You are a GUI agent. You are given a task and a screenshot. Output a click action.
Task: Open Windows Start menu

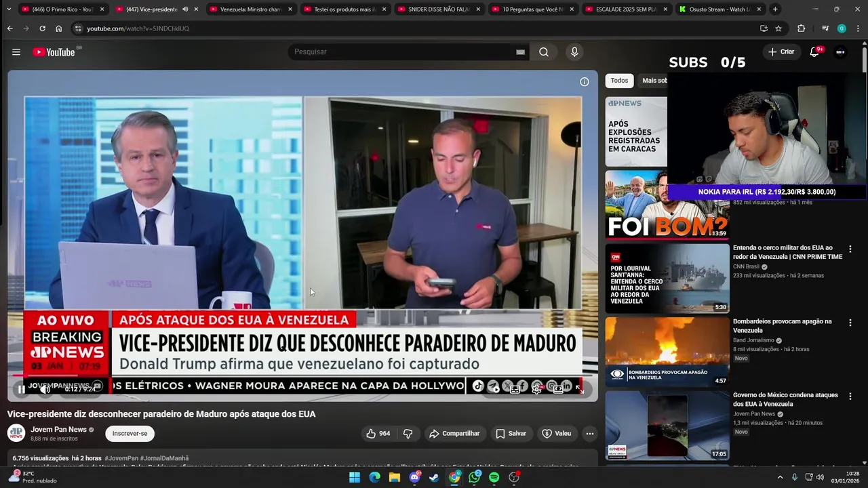[x=355, y=477]
